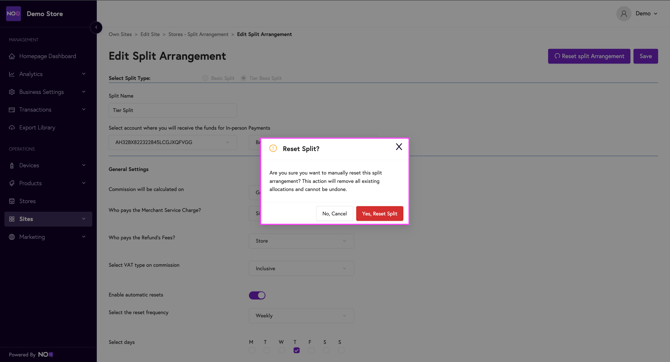The image size is (670, 362).
Task: Go to Own Sites breadcrumb
Action: tap(120, 34)
